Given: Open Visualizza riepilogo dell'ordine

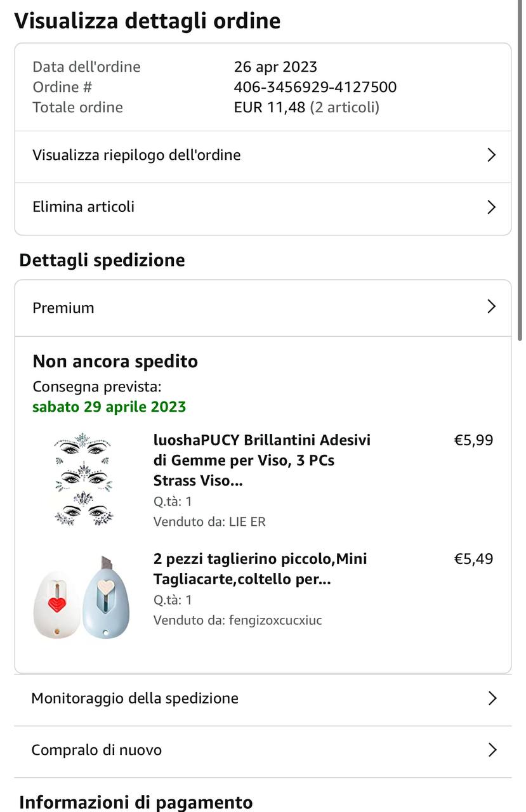Looking at the screenshot, I should tap(136, 155).
